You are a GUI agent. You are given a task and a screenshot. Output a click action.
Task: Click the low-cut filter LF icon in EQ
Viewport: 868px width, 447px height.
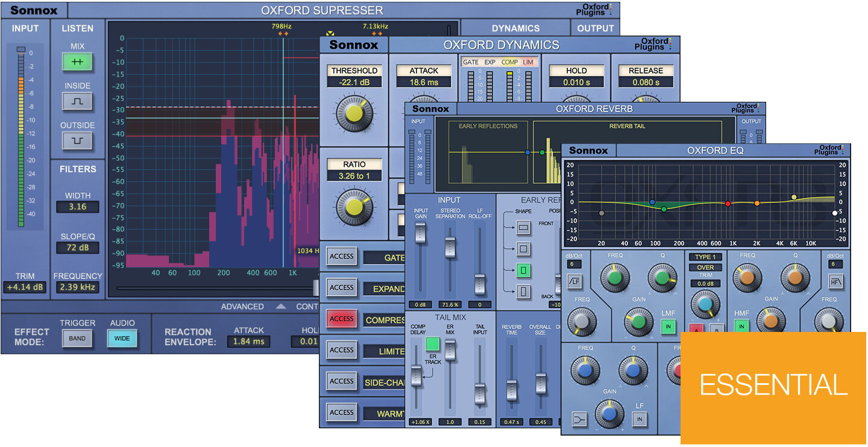(574, 281)
